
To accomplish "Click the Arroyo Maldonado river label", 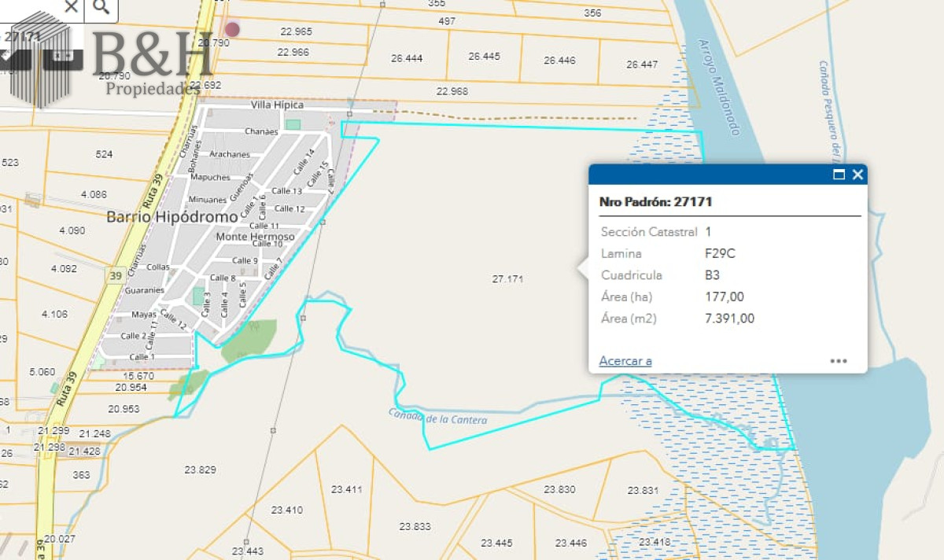I will (720, 87).
